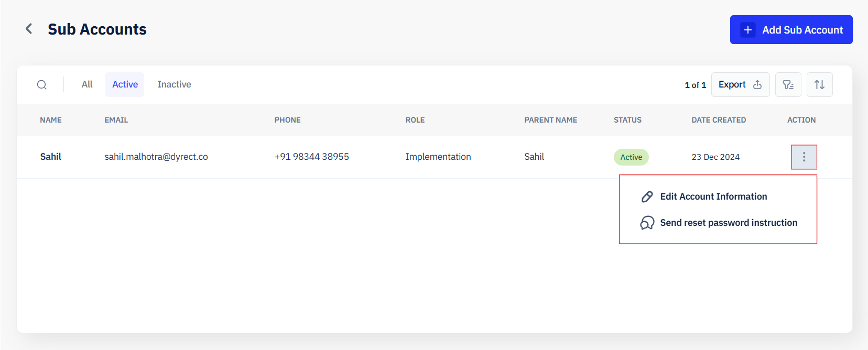
Task: Click the DATE CREATED column header
Action: 719,120
